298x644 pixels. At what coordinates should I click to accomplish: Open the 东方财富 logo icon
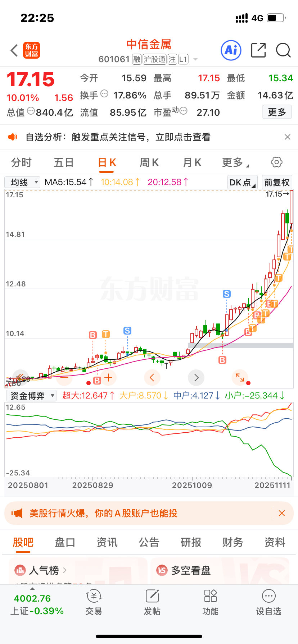point(32,50)
